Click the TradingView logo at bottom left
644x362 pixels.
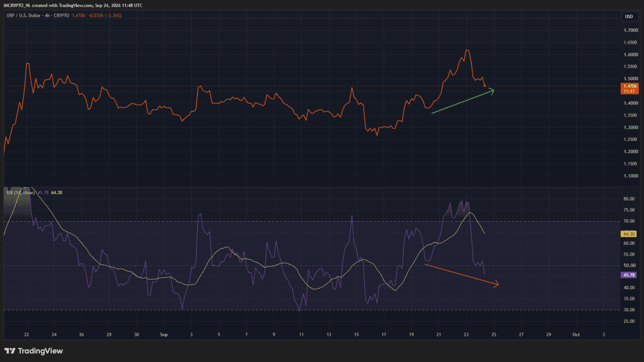coord(34,351)
